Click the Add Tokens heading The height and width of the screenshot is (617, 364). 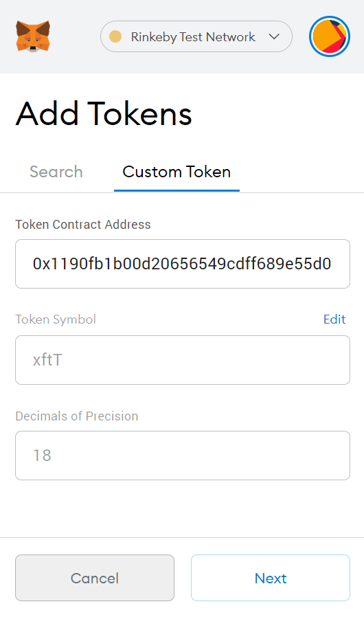point(104,113)
